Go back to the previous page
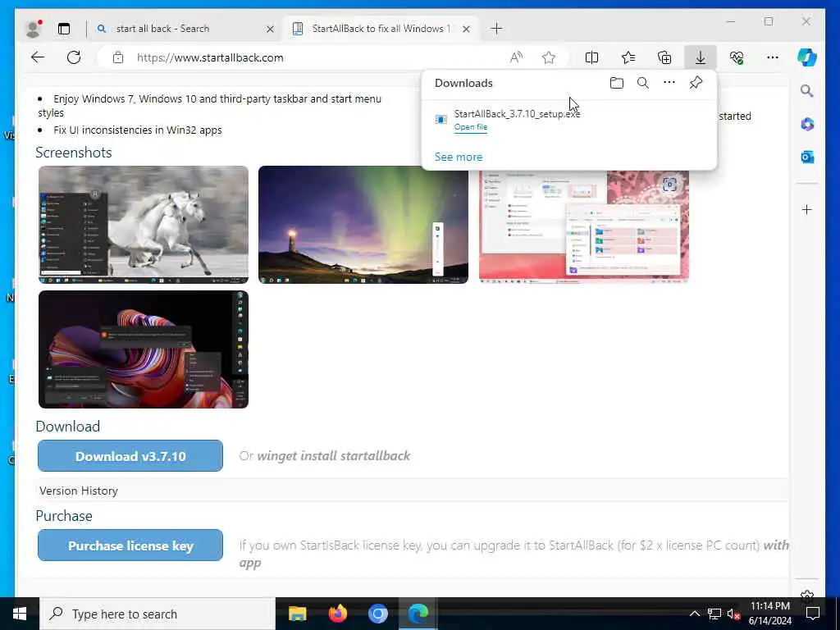 (x=38, y=57)
